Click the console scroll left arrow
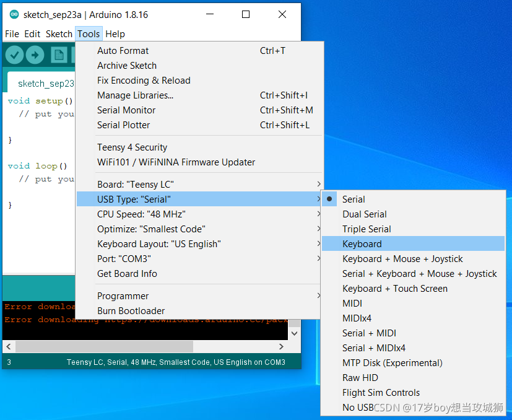 click(9, 346)
